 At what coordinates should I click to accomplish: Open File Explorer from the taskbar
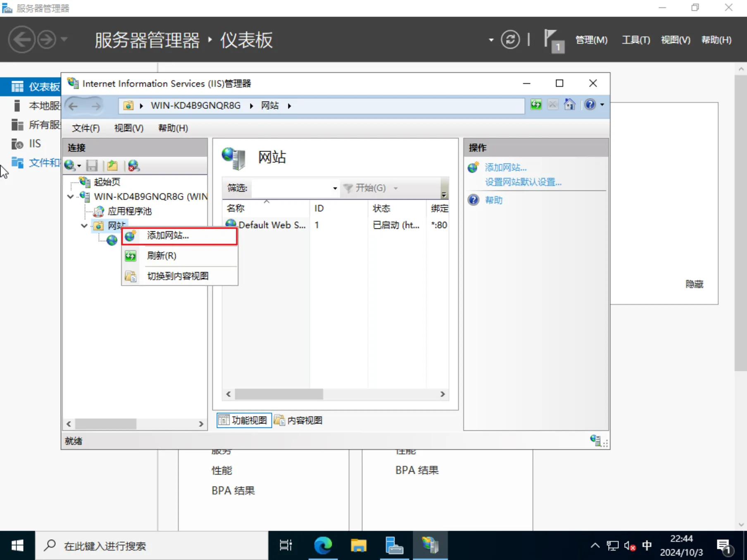click(x=359, y=546)
